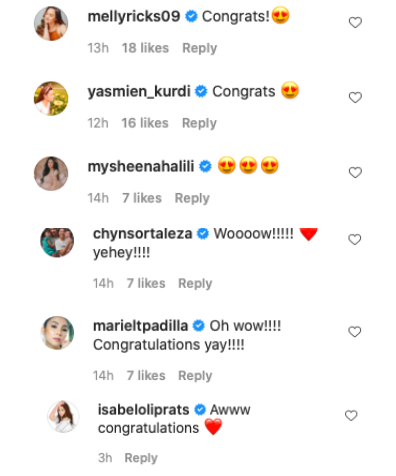The image size is (396, 476).
Task: Like isabeloliprats' congratulations comment
Action: [x=351, y=416]
